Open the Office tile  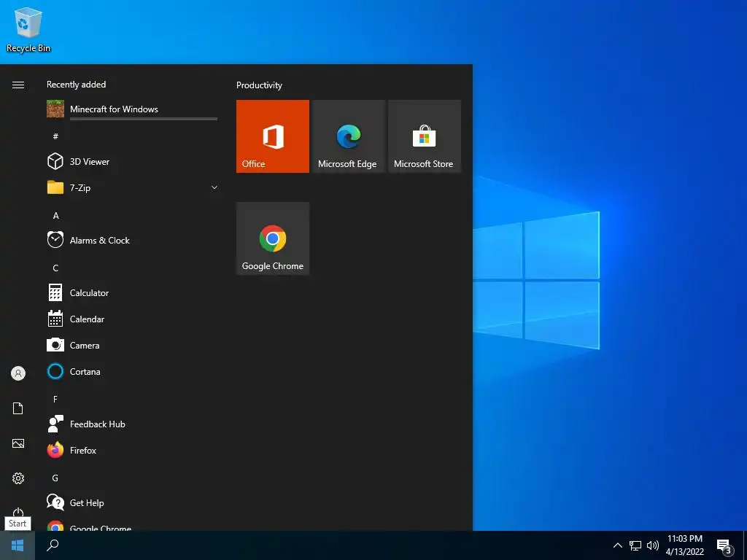pos(273,136)
